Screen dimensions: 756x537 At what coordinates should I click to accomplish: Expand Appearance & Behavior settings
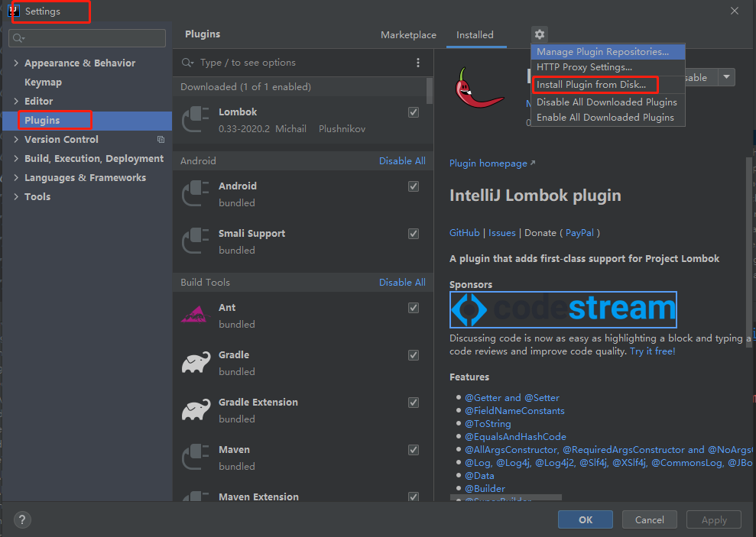pyautogui.click(x=16, y=63)
